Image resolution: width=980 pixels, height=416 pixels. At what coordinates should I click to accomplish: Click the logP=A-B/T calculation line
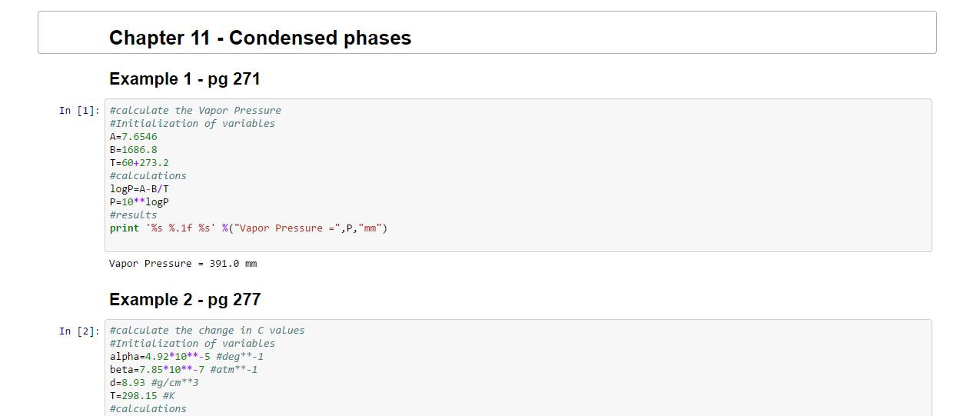(x=139, y=188)
